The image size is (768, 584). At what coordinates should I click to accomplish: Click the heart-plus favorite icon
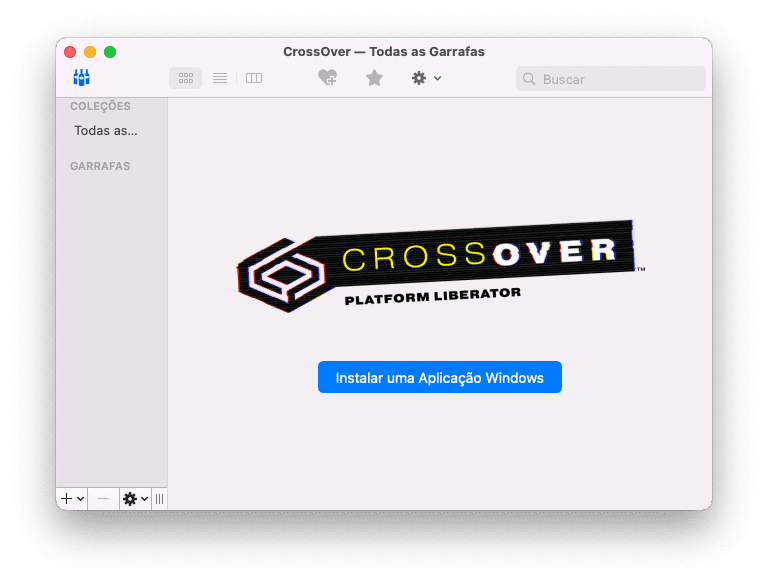pos(328,77)
